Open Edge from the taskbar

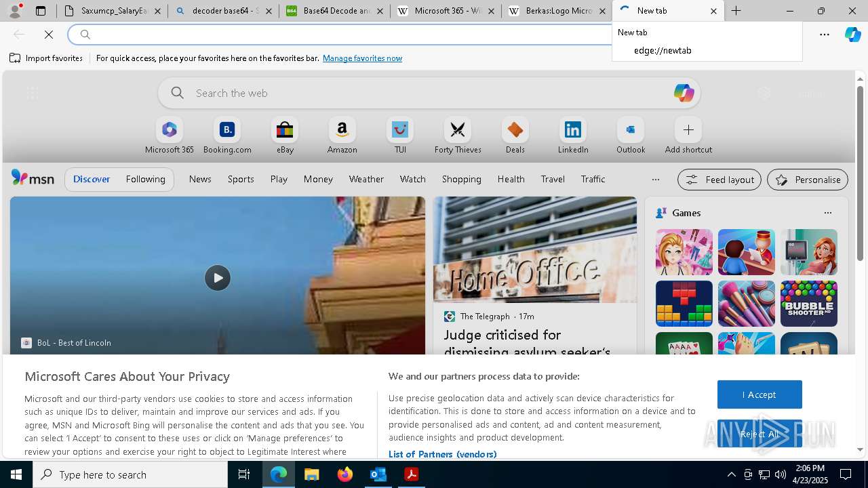279,474
